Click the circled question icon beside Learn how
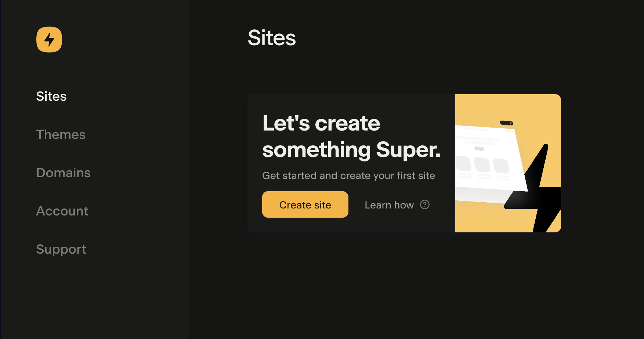 click(x=424, y=204)
